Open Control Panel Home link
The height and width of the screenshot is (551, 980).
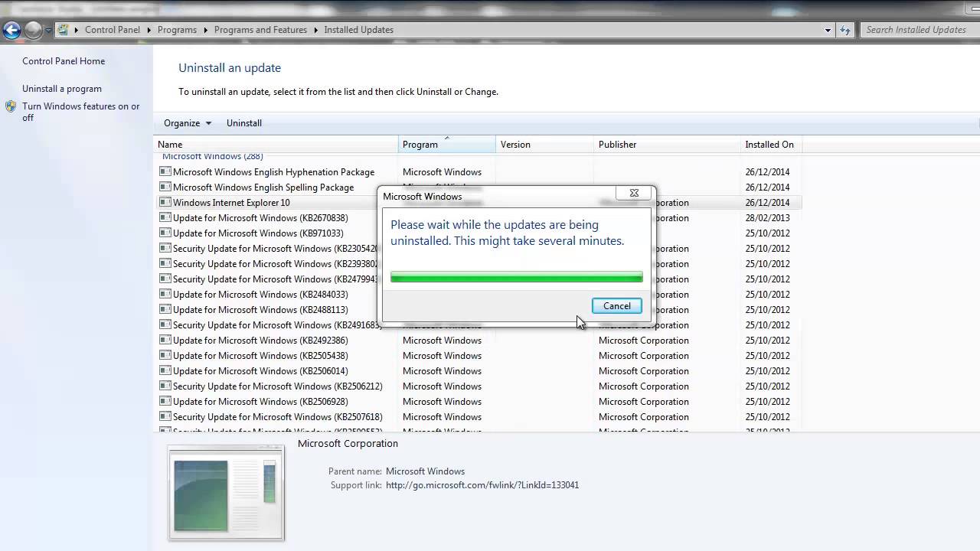click(x=64, y=61)
